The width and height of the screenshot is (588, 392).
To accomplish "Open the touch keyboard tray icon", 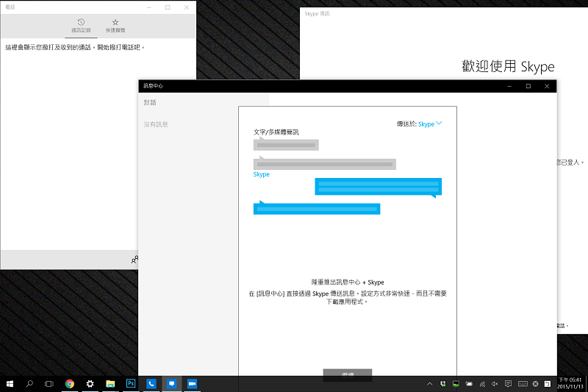I will [x=523, y=384].
